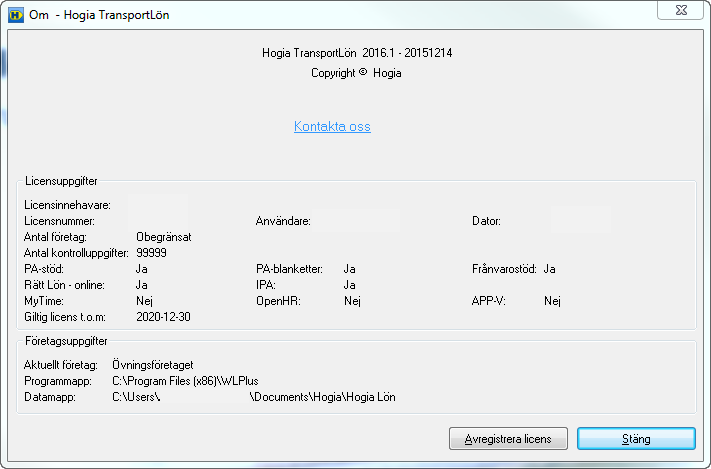Select version text 'Hogia TransportLön 2016.1 - 20151214'

coord(357,53)
